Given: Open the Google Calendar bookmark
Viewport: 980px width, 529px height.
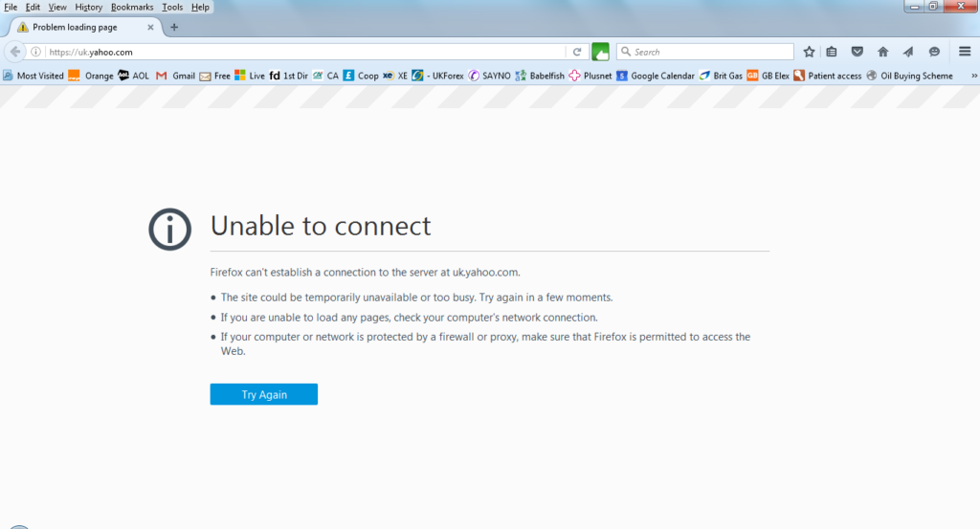Looking at the screenshot, I should [x=656, y=76].
